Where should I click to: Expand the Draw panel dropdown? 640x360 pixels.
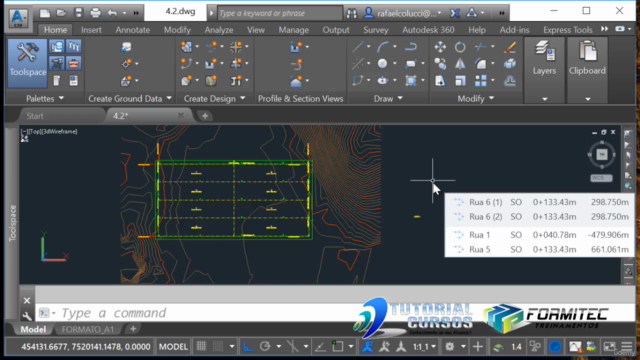tap(400, 98)
